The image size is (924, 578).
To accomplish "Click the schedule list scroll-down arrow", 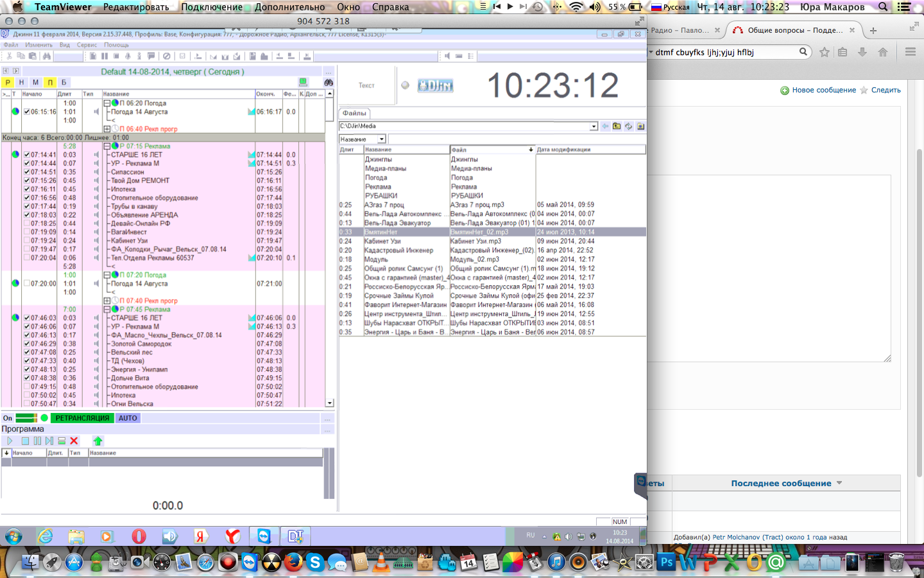I will [x=330, y=403].
